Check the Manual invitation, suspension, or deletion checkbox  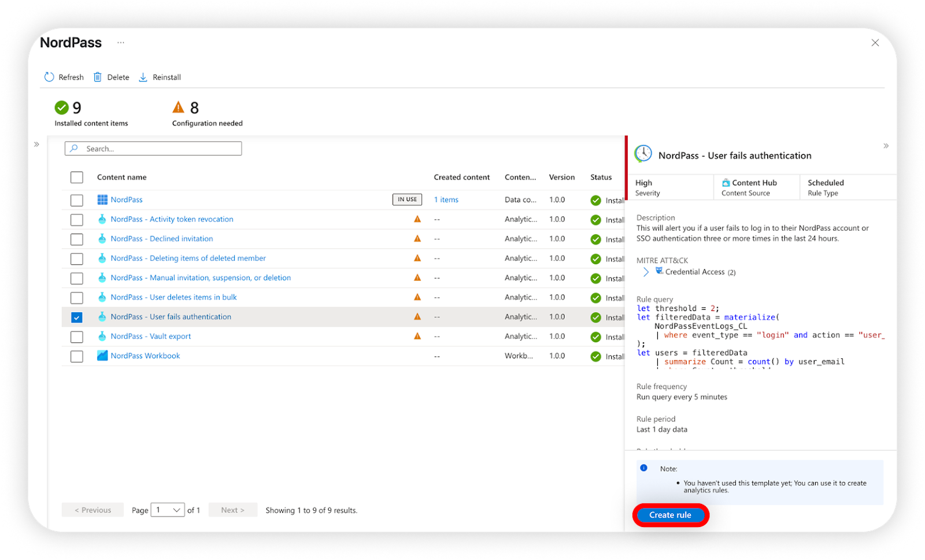click(77, 279)
